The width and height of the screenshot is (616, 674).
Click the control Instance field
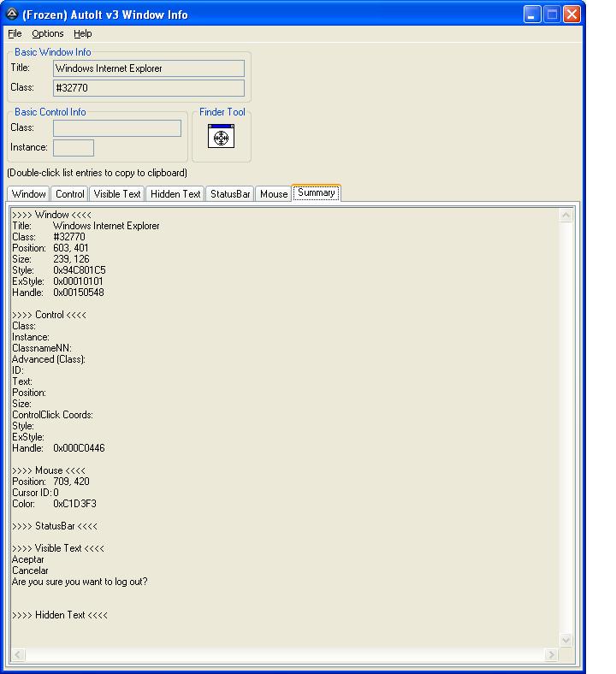[74, 148]
